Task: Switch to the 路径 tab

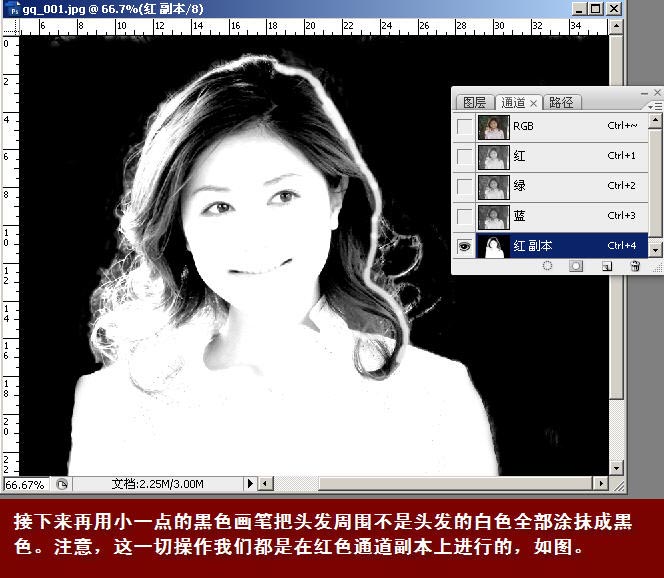Action: pyautogui.click(x=561, y=103)
